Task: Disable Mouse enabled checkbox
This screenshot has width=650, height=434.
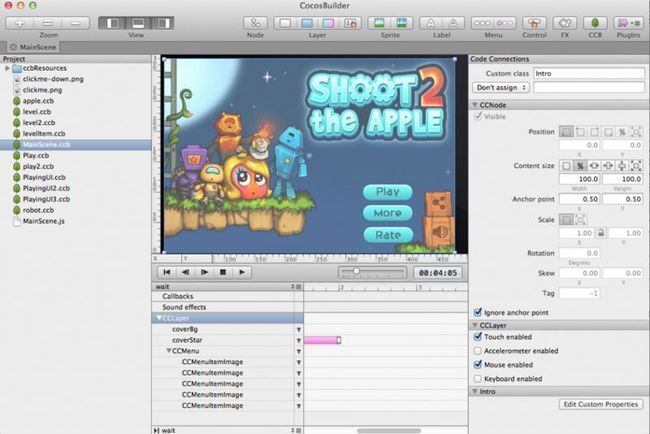Action: tap(478, 365)
